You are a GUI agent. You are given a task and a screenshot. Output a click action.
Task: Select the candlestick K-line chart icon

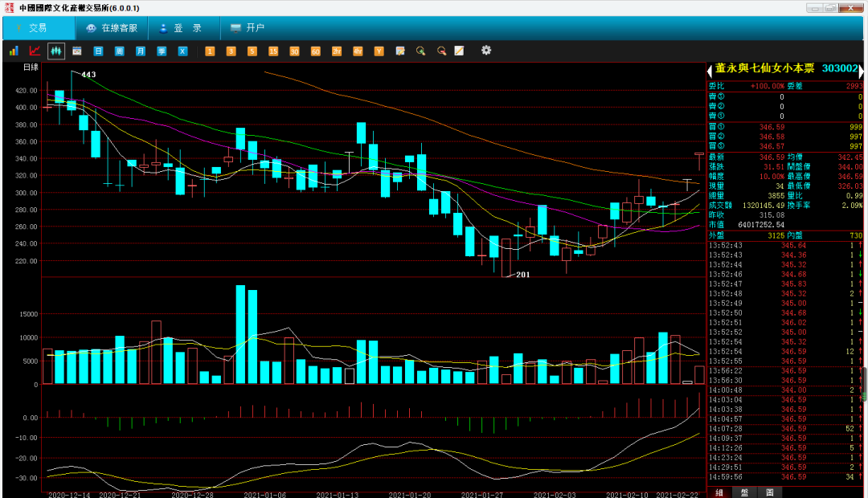click(56, 51)
